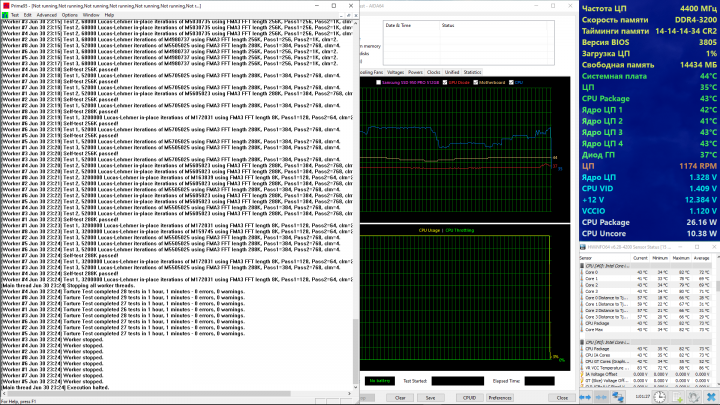Screen dimensions: 720x405
Task: Click the Prime95 green document menu icon
Action: point(5,15)
